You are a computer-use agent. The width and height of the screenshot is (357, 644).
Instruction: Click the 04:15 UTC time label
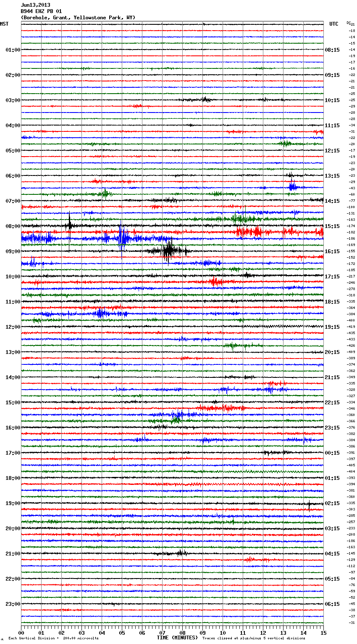332,554
